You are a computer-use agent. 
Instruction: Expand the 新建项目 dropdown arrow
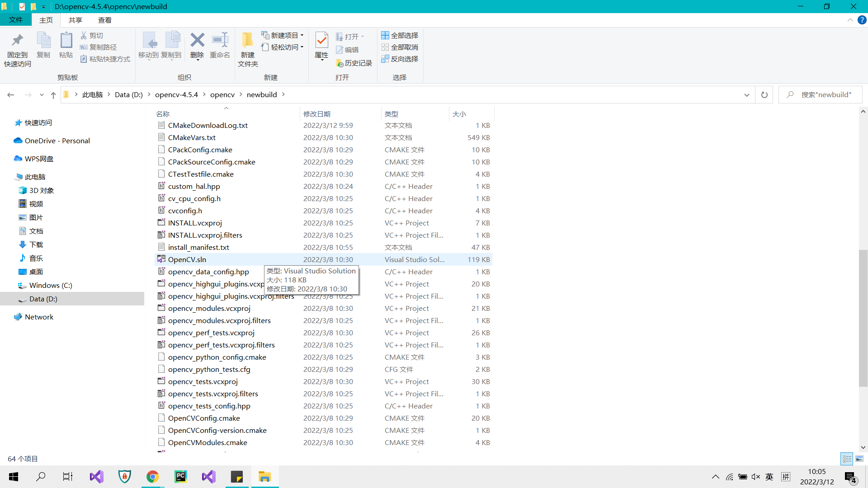point(302,35)
